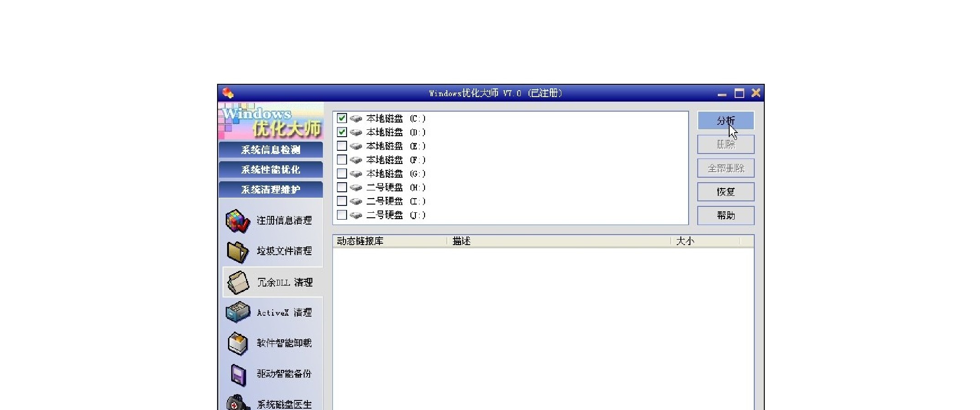Open 垃圾文件清理 junk file folder icon
980x410 pixels.
tap(238, 252)
